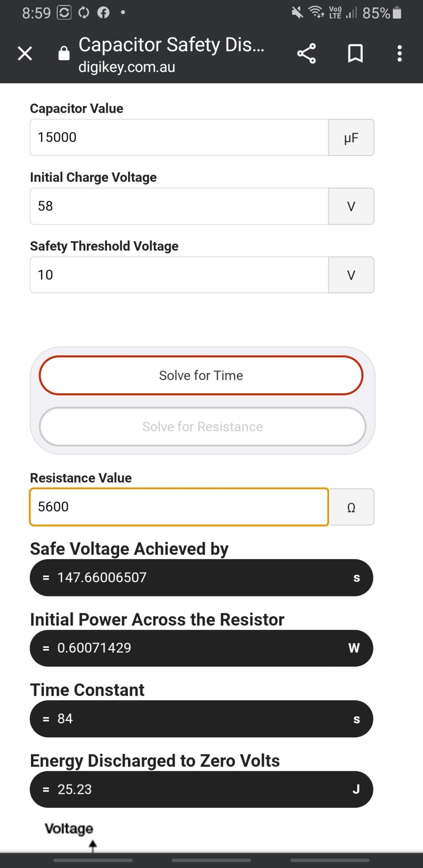Edit the Safety Threshold Voltage field showing 10
The height and width of the screenshot is (868, 423).
pos(179,275)
